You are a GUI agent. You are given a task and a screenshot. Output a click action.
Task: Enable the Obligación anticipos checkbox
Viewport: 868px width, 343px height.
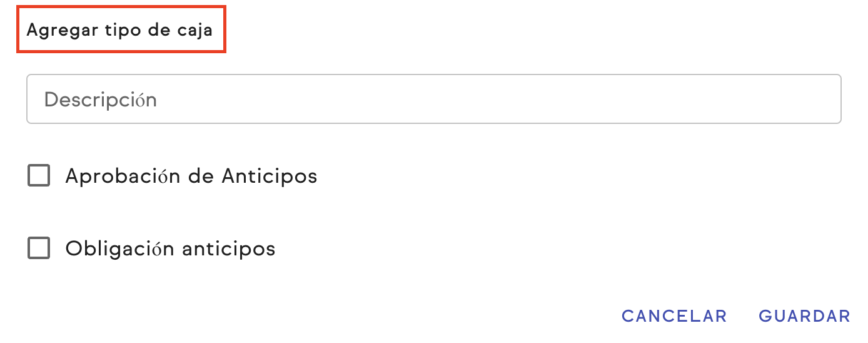pyautogui.click(x=39, y=248)
